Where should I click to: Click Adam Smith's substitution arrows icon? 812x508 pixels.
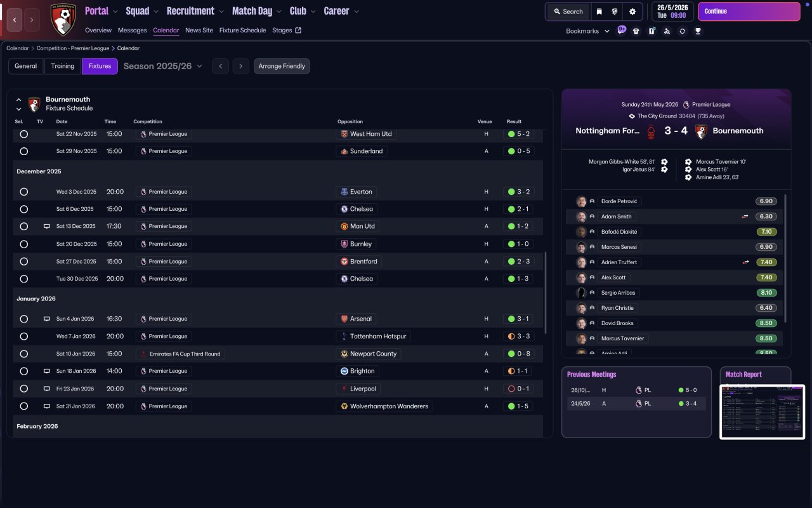coord(745,217)
